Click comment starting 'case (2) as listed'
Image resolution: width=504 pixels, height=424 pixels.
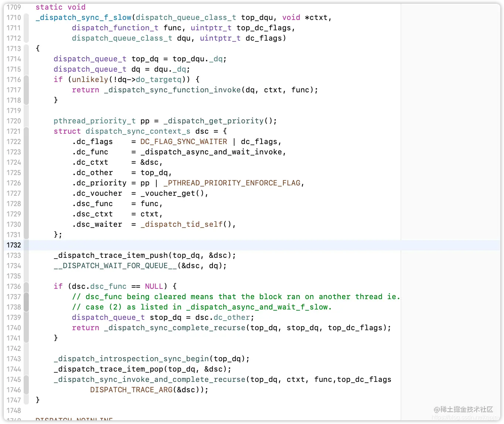point(202,307)
